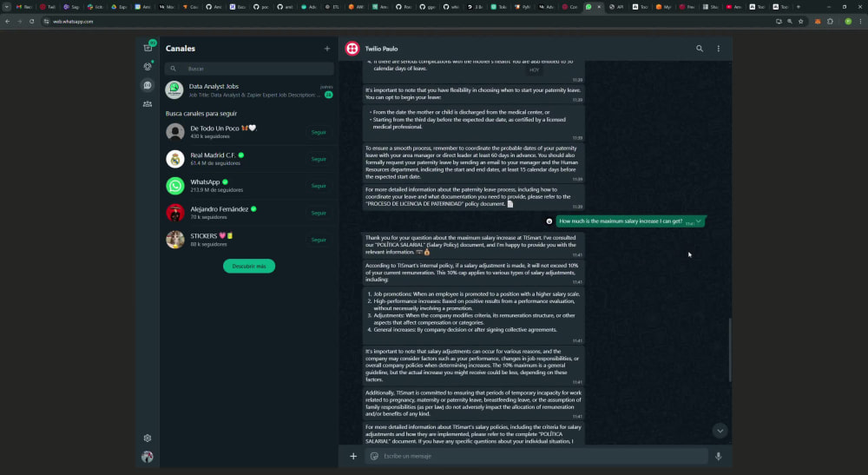Image resolution: width=868 pixels, height=475 pixels.
Task: Go back using the browser back arrow
Action: (7, 22)
